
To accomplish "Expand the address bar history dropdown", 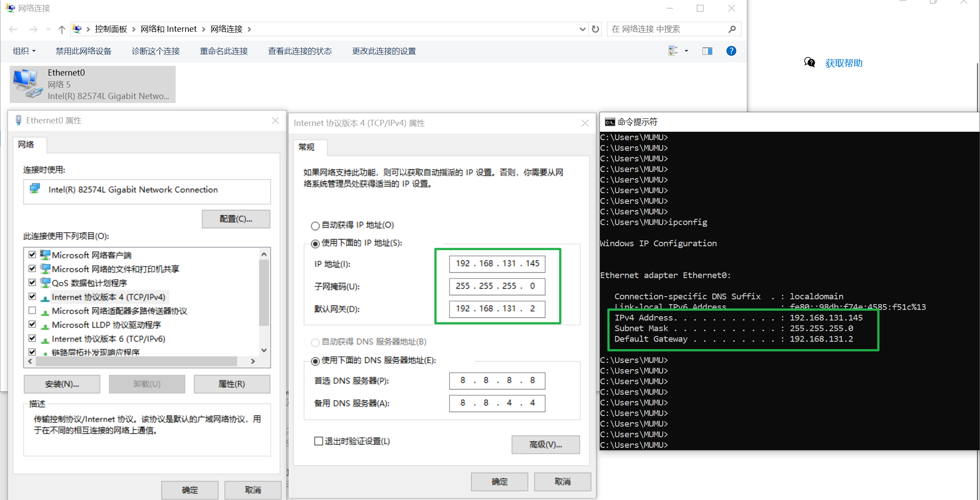I will point(582,29).
